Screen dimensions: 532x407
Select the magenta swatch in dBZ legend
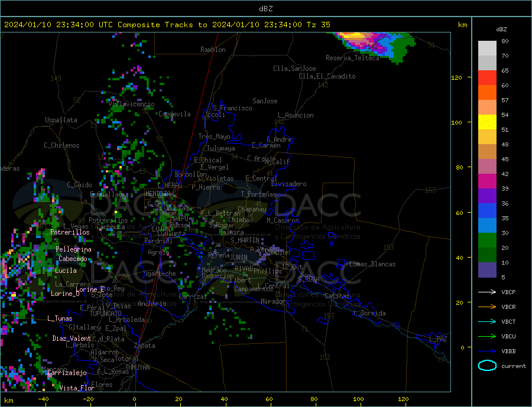pos(487,181)
